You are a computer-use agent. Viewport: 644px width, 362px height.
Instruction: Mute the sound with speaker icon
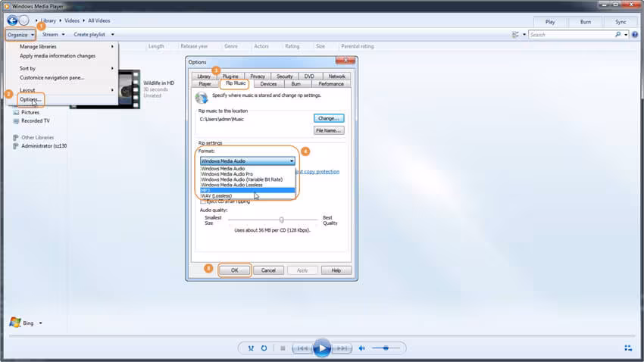362,348
